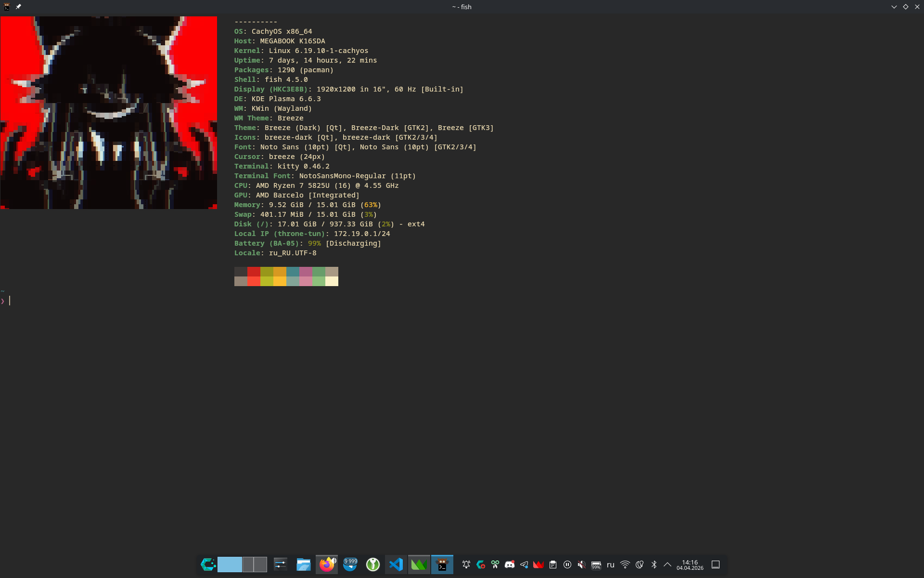The image size is (924, 578).
Task: Switch keyboard layout via ru indicator
Action: (611, 565)
